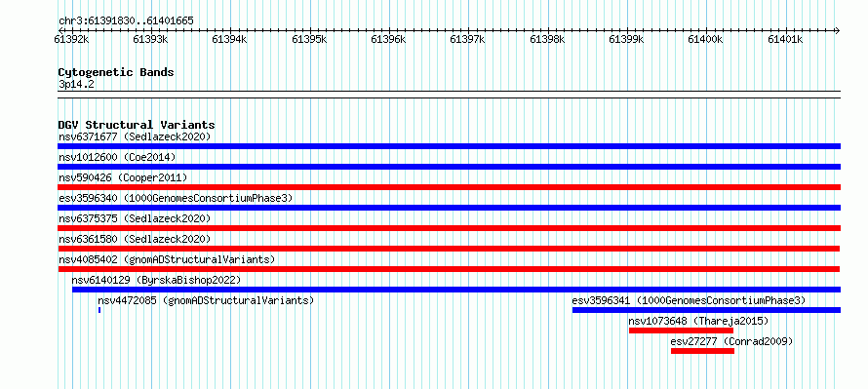Click the 61397k ruler position
This screenshot has width=868, height=389.
coord(468,39)
